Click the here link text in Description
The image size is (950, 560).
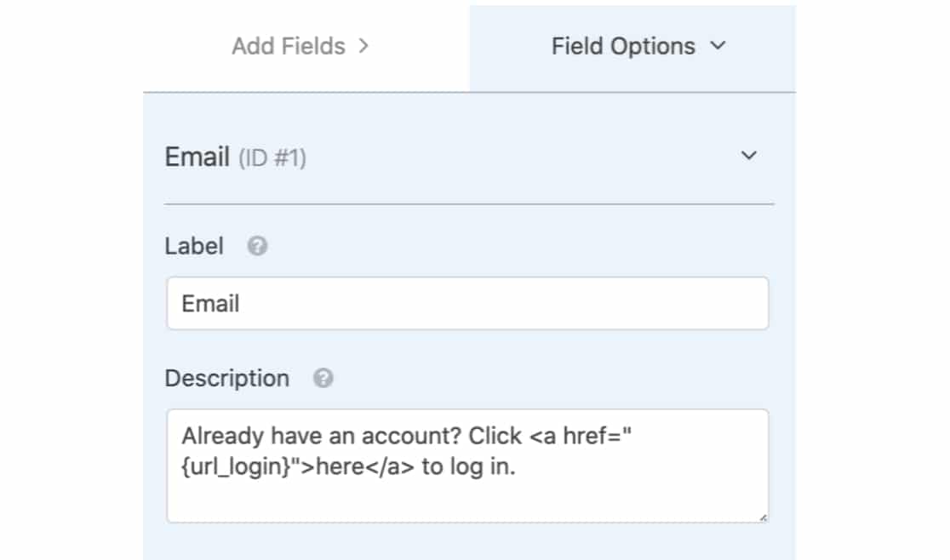tap(340, 466)
